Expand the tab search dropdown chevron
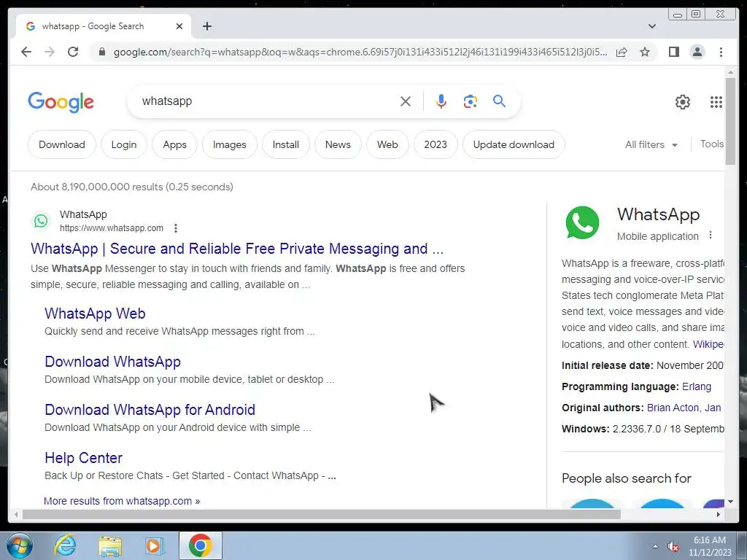This screenshot has height=560, width=747. tap(651, 26)
